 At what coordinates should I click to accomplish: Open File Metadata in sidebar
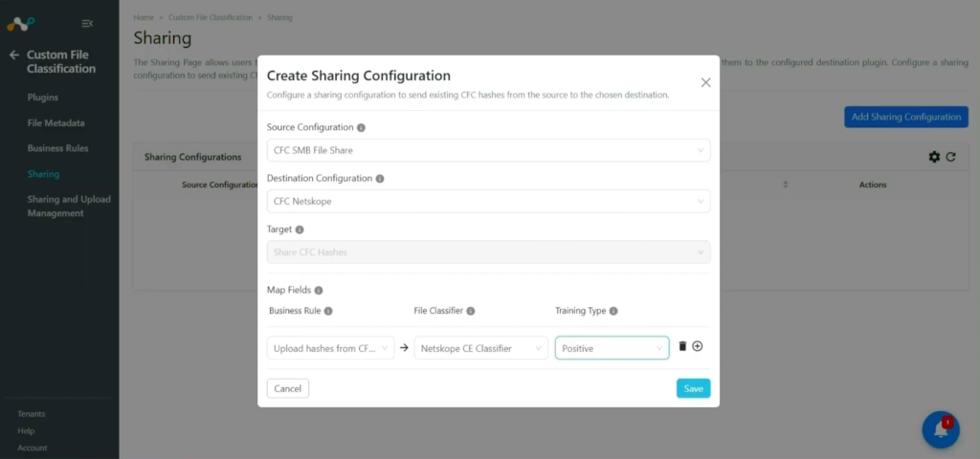[x=56, y=123]
